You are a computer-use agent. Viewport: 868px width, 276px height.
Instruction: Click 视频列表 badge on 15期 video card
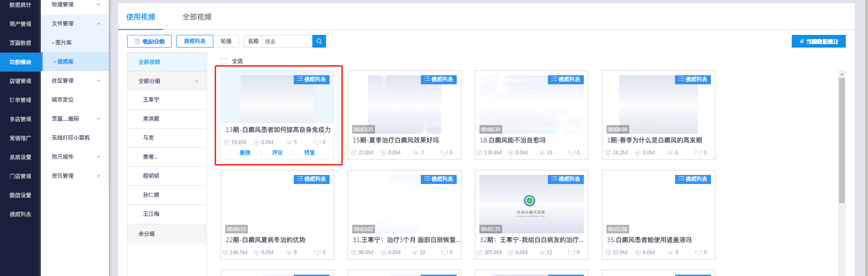pyautogui.click(x=439, y=79)
